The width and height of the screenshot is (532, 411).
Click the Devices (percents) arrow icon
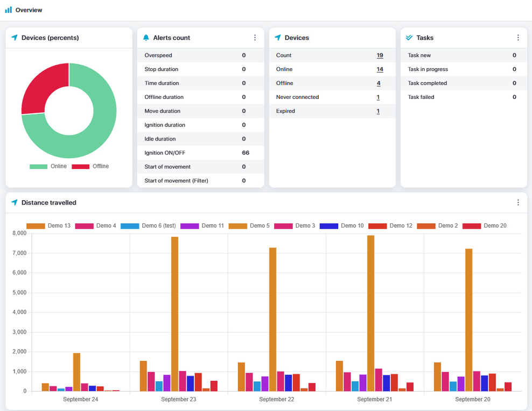pyautogui.click(x=15, y=38)
